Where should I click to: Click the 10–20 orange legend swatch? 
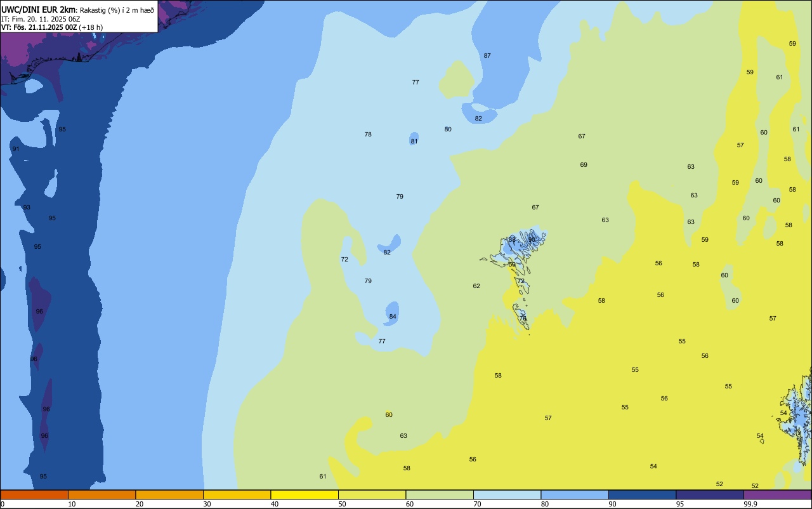tap(101, 494)
